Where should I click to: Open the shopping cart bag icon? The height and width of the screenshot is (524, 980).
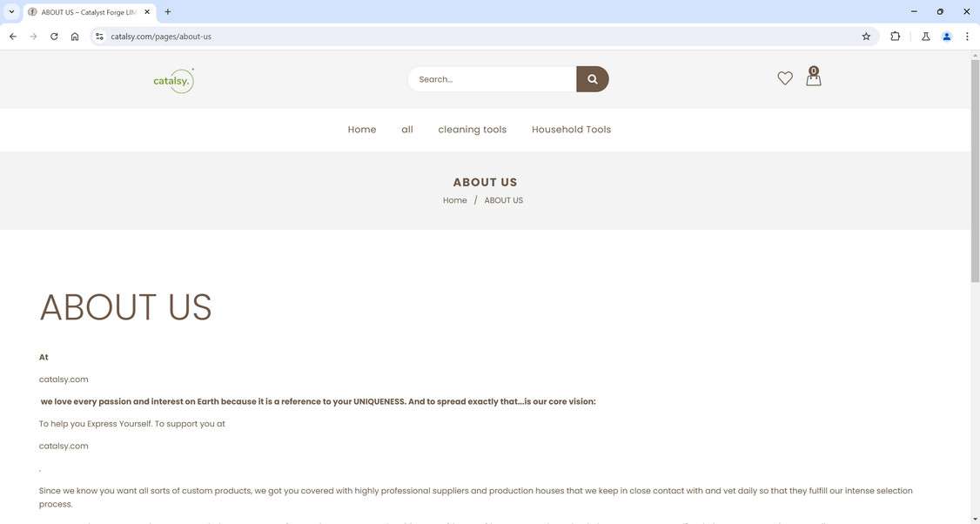tap(813, 79)
